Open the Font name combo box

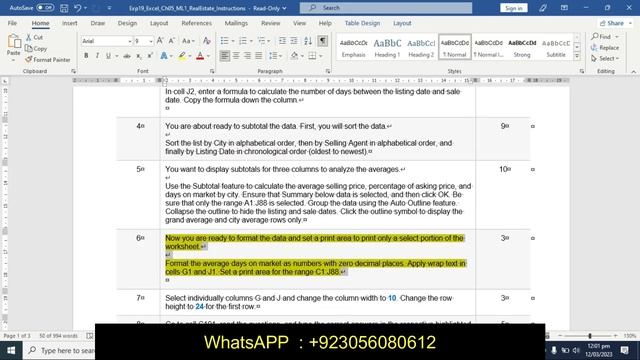click(106, 41)
